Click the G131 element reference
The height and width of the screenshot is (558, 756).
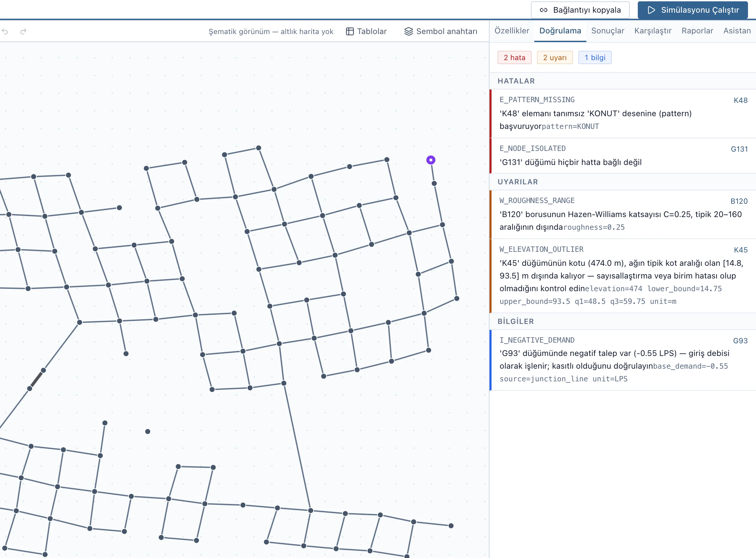739,149
